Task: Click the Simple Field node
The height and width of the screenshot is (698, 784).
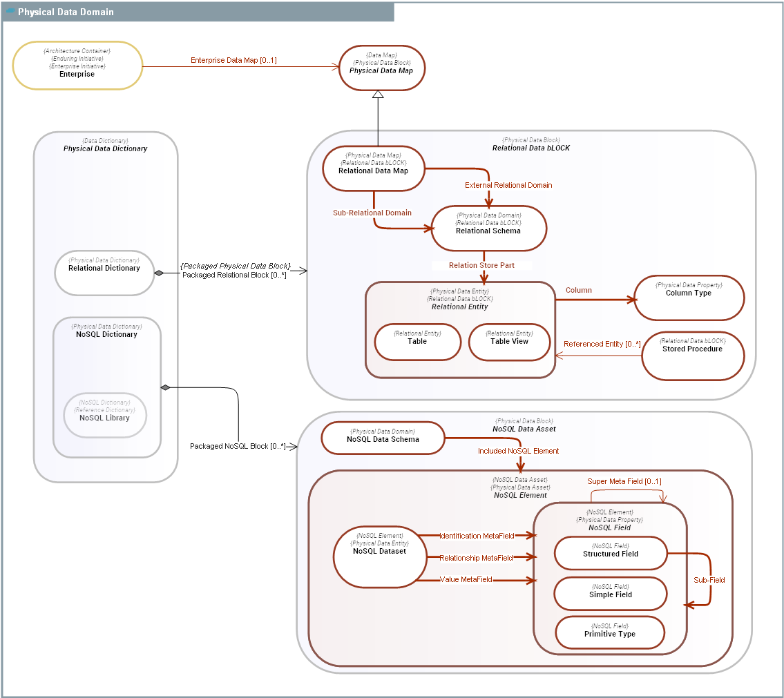Action: (611, 594)
